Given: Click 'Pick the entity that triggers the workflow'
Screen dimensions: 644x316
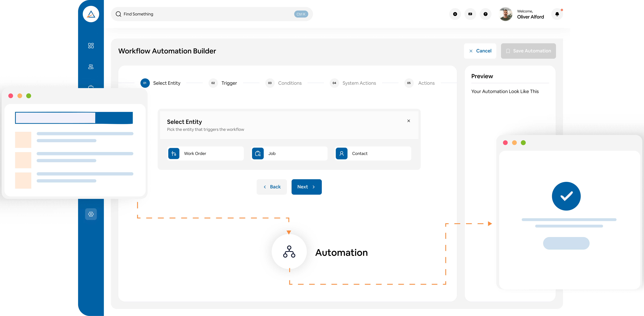Looking at the screenshot, I should click(x=205, y=129).
